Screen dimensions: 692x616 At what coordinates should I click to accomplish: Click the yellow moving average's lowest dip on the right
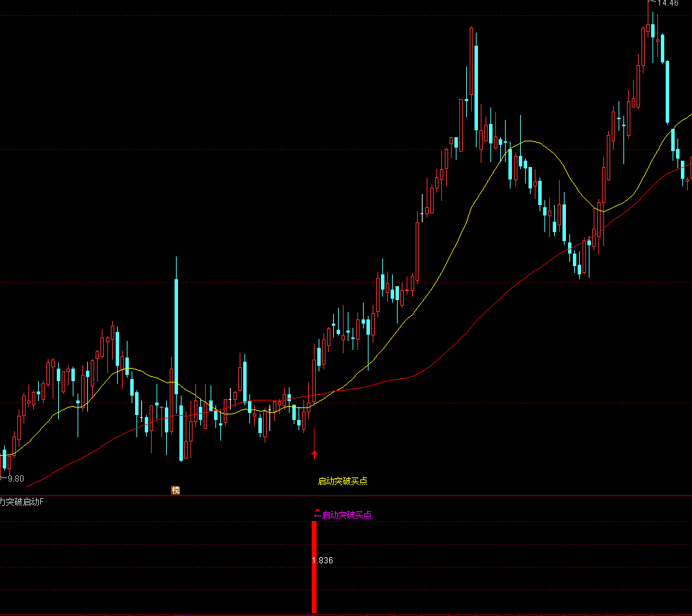(603, 211)
